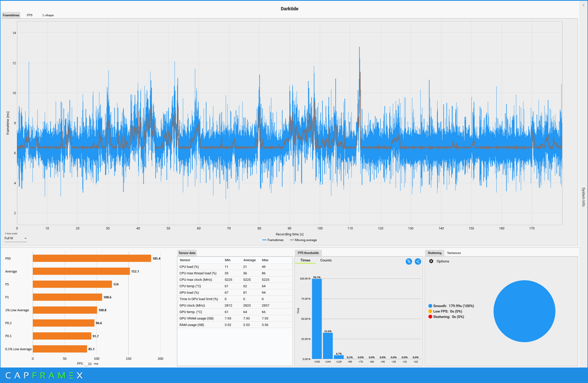Open the Variances tab
Image resolution: width=588 pixels, height=383 pixels.
pyautogui.click(x=454, y=253)
